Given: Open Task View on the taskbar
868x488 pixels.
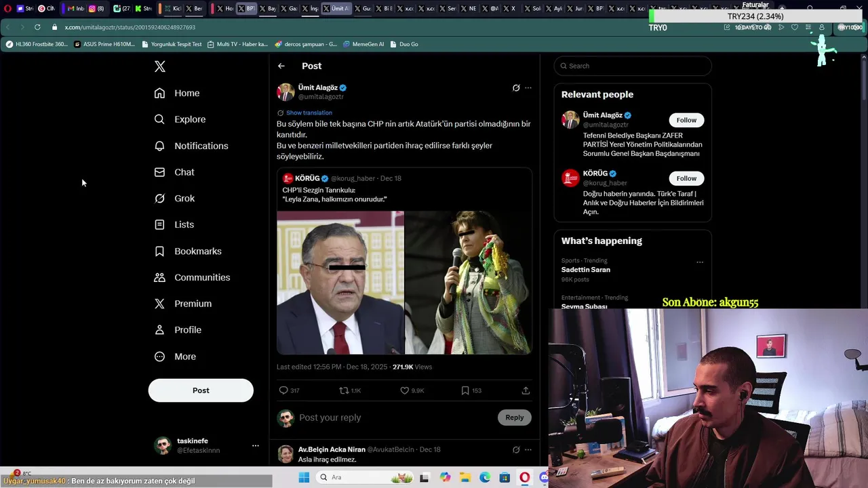Looking at the screenshot, I should [x=425, y=478].
